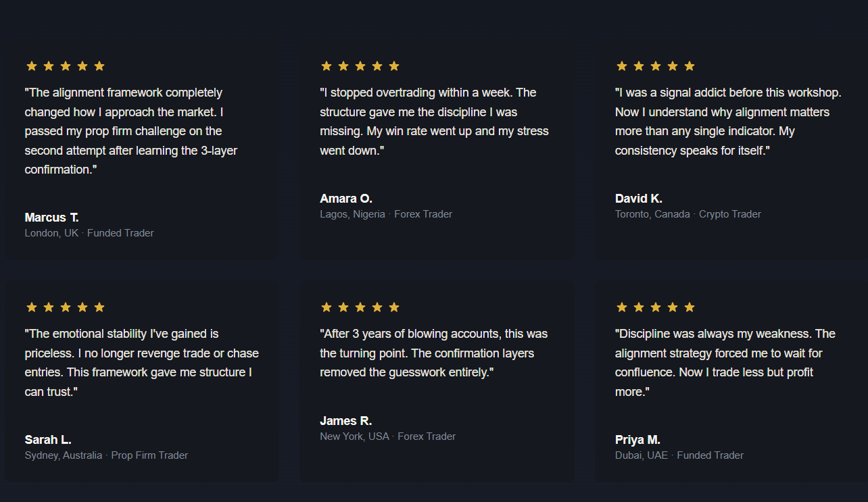This screenshot has width=868, height=502.
Task: Click the second star in Sarah L.'s review
Action: coord(49,307)
